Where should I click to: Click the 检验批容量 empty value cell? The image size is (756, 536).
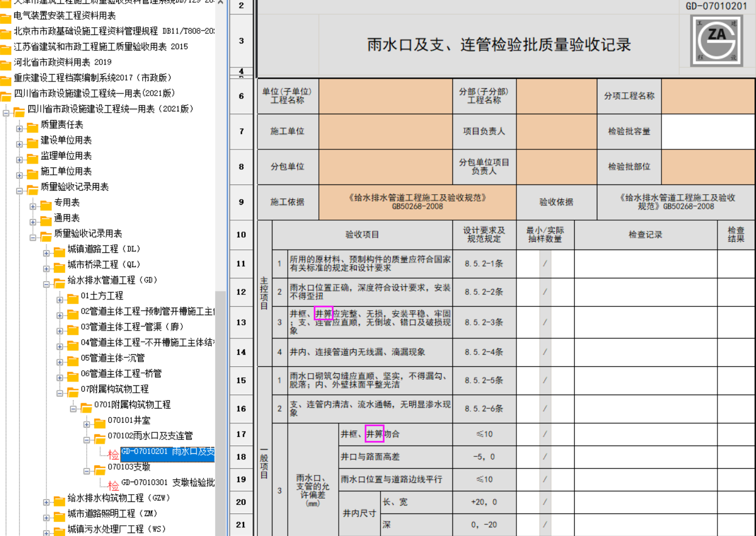(x=707, y=131)
